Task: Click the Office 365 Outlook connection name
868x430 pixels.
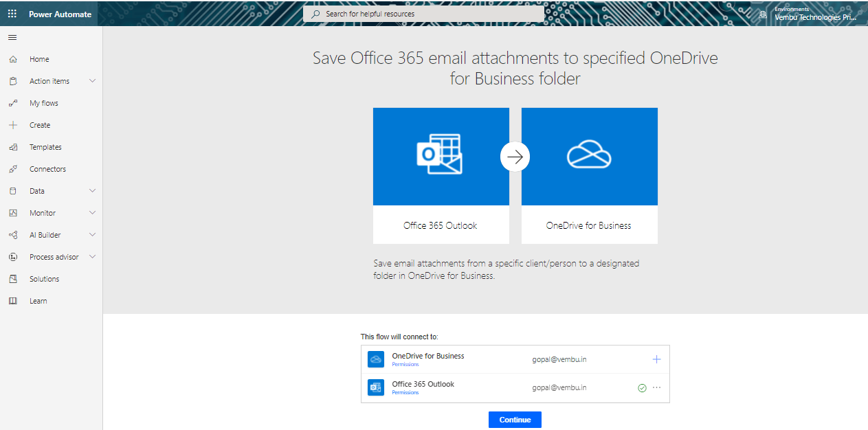Action: pyautogui.click(x=423, y=384)
